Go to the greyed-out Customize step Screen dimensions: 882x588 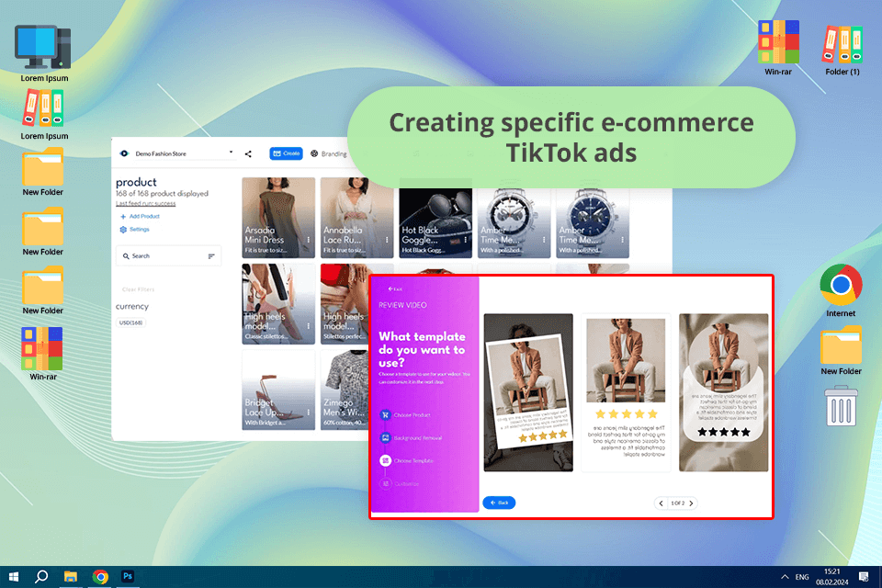click(400, 484)
